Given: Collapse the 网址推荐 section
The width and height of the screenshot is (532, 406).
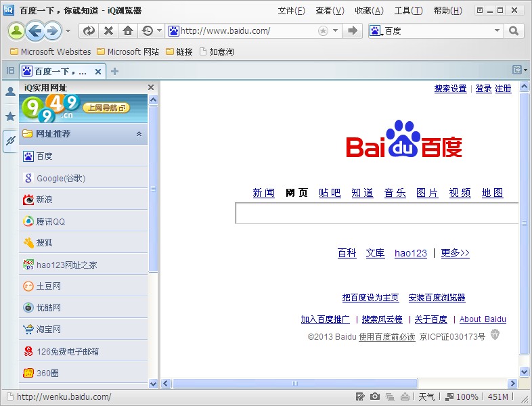Looking at the screenshot, I should [139, 134].
